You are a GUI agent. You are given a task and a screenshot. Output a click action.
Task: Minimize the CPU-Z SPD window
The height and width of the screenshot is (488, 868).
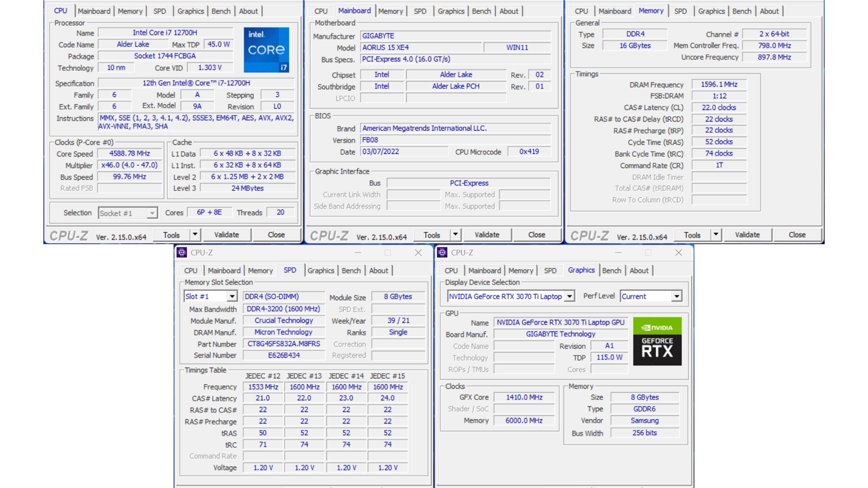click(x=358, y=253)
